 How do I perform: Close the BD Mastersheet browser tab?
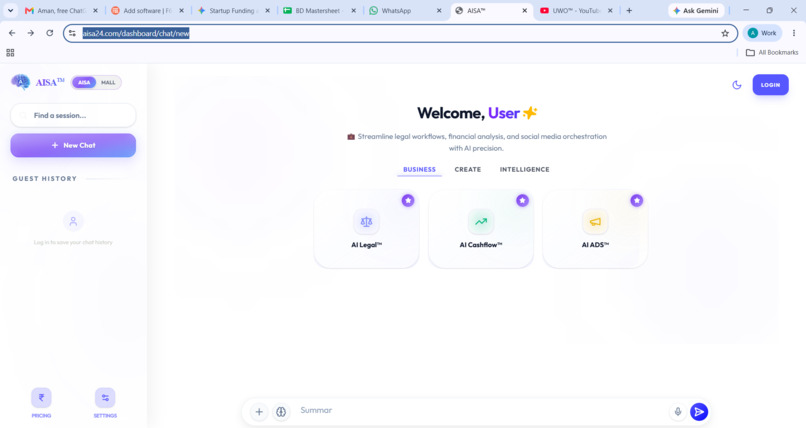[353, 10]
